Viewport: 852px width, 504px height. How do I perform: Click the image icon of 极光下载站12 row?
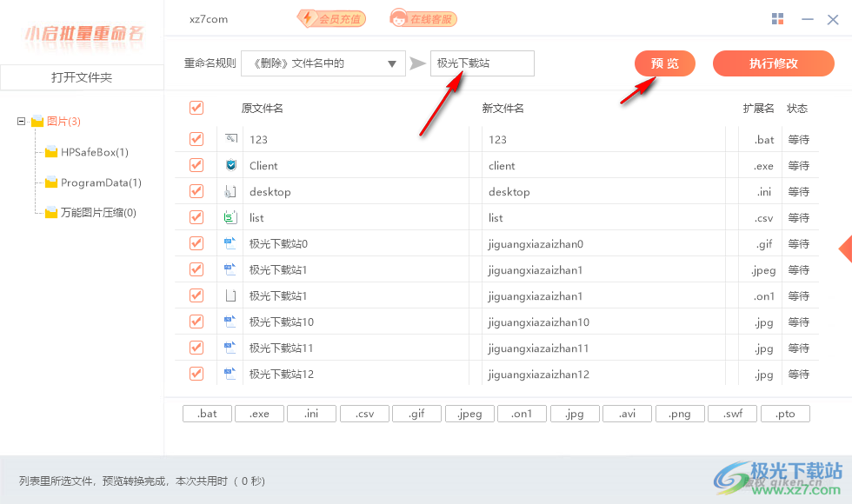pos(230,374)
